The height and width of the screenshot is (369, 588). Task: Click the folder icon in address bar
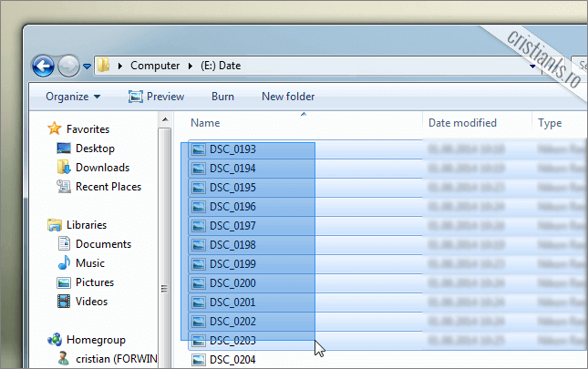coord(105,66)
